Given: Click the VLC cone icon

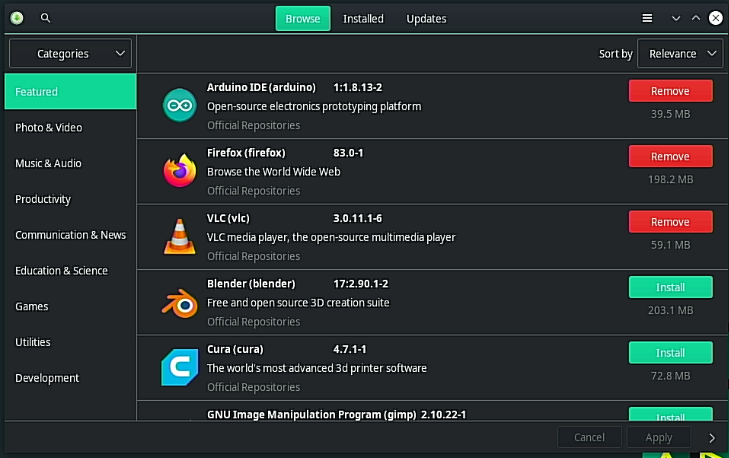Looking at the screenshot, I should pyautogui.click(x=179, y=236).
